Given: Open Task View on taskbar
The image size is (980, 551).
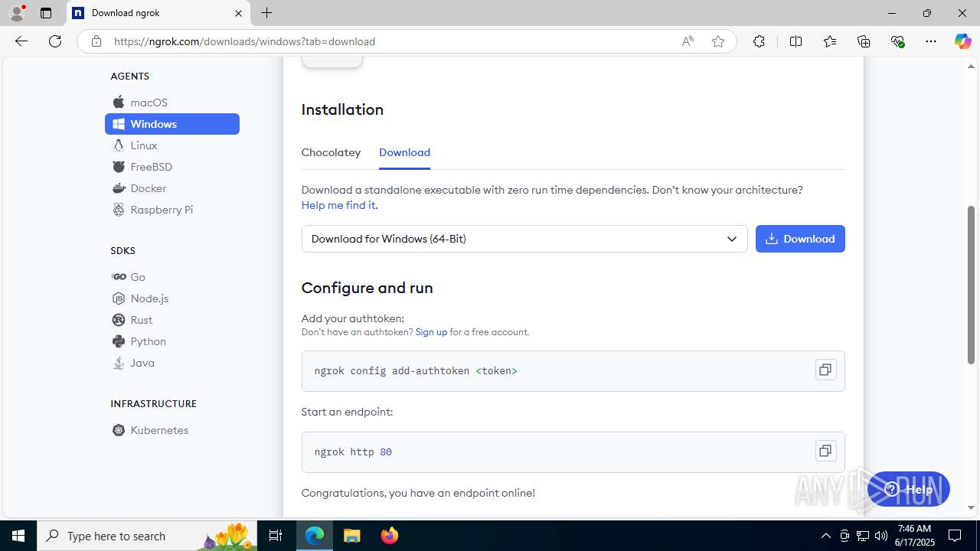Looking at the screenshot, I should [x=276, y=536].
